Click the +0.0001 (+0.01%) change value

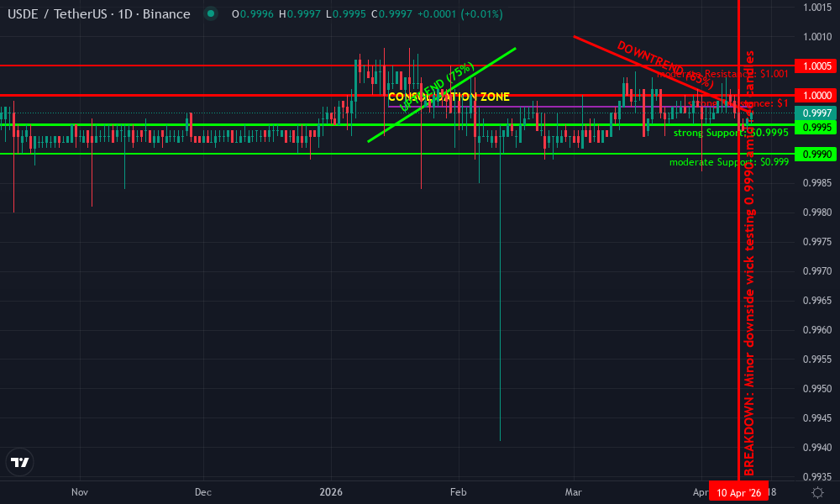pyautogui.click(x=459, y=14)
